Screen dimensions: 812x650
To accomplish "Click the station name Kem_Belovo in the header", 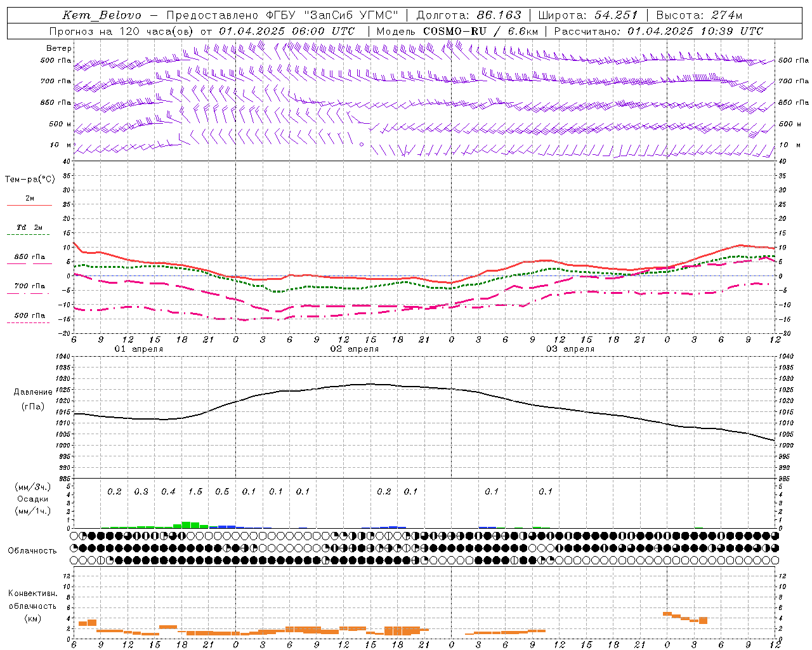I will [x=102, y=15].
